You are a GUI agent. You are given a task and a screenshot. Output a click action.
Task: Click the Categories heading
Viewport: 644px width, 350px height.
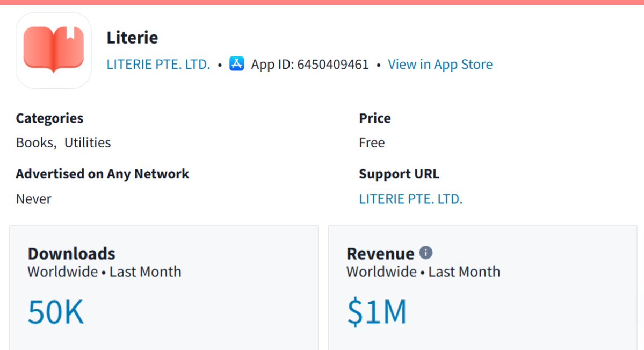pos(50,118)
